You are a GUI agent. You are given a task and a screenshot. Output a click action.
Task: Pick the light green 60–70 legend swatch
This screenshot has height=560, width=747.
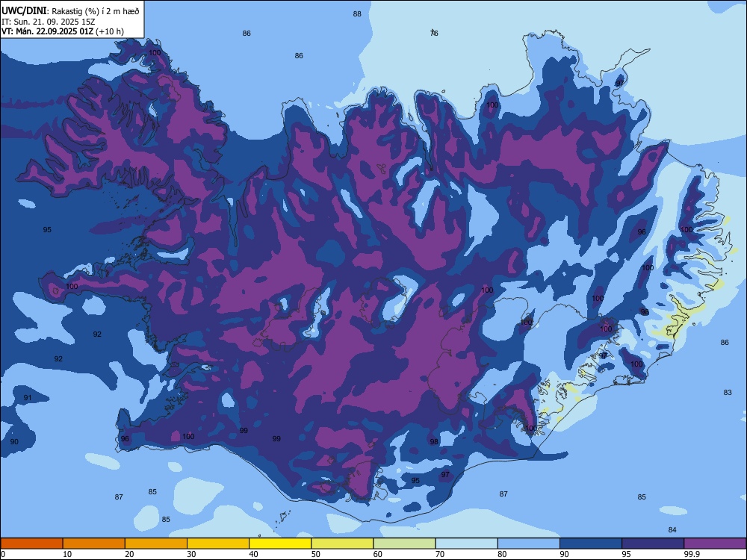404,544
